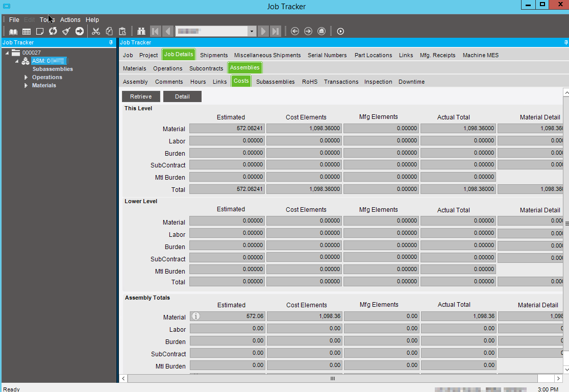Click the play circle toolbar icon

[x=340, y=31]
